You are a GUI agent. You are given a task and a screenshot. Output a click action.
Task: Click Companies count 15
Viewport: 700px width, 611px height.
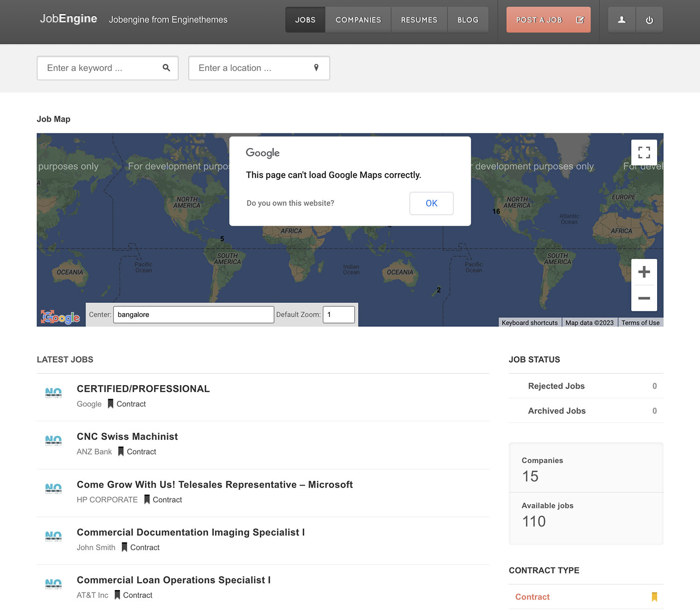pyautogui.click(x=530, y=476)
